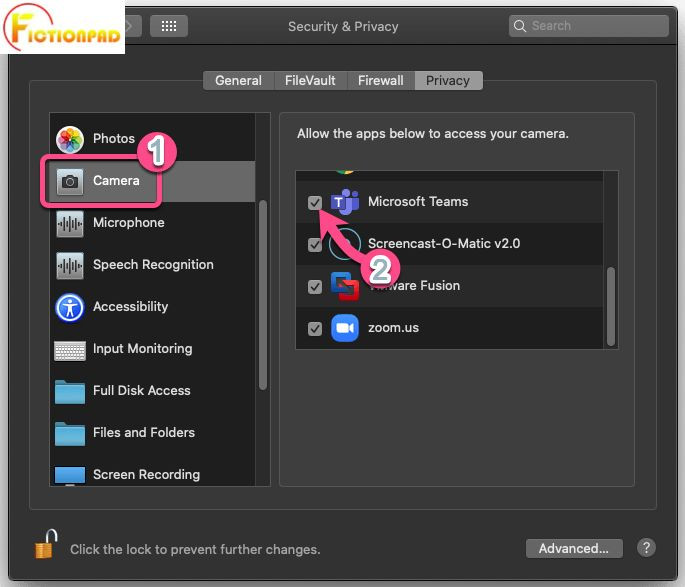Disable camera access for zoom.us
Viewport: 685px width, 587px height.
point(315,328)
